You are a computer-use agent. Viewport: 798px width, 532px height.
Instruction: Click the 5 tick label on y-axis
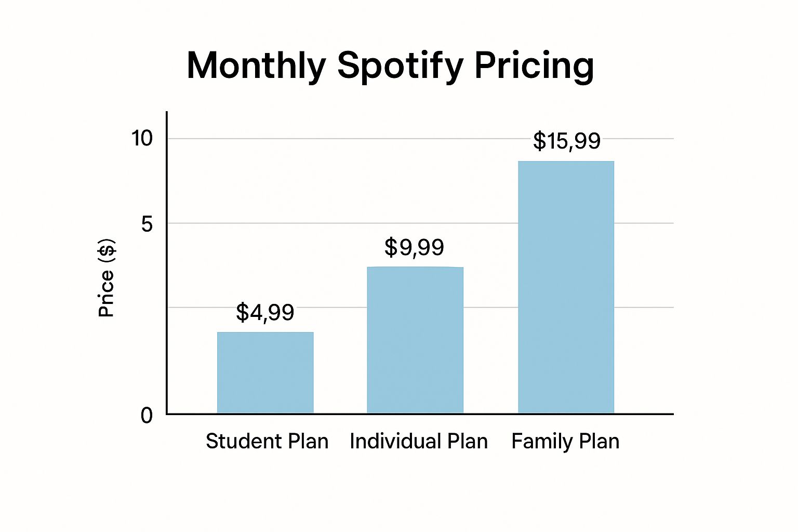click(147, 224)
